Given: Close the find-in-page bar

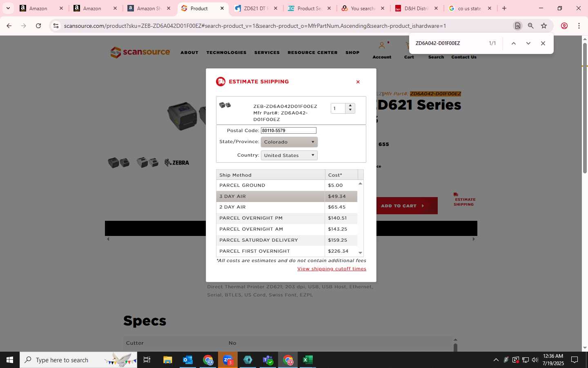Looking at the screenshot, I should tap(543, 43).
